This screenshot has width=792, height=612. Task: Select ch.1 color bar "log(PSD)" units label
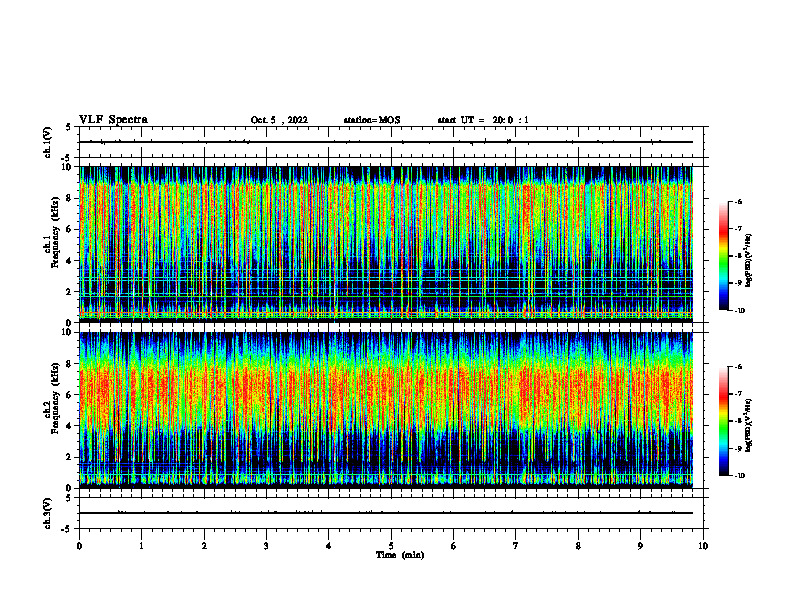point(749,261)
